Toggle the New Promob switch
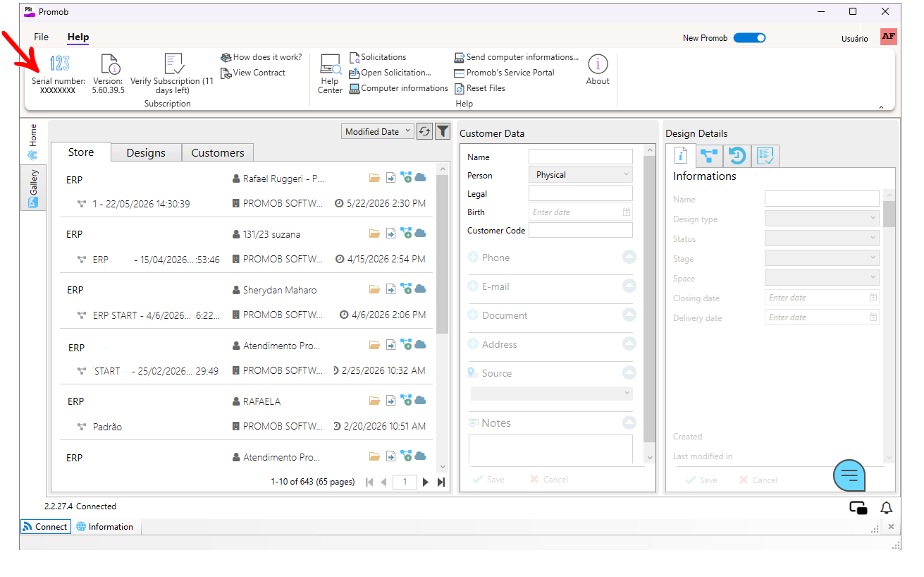Image resolution: width=924 pixels, height=577 pixels. pos(749,38)
